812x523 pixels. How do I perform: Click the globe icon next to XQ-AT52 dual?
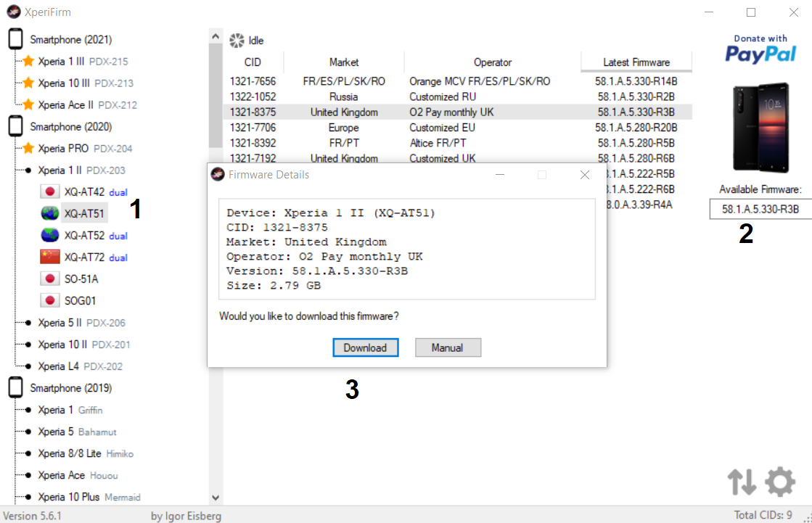click(51, 235)
